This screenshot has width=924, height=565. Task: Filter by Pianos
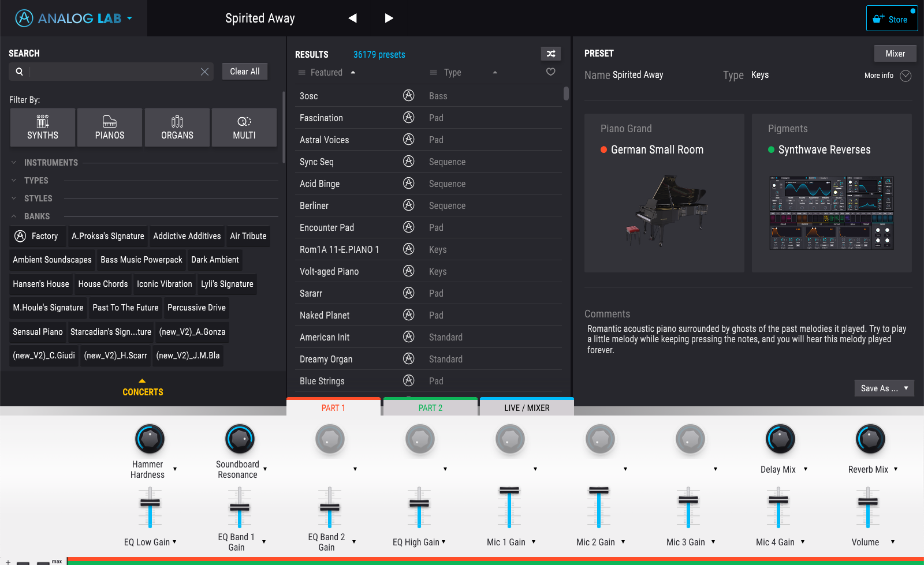click(110, 128)
